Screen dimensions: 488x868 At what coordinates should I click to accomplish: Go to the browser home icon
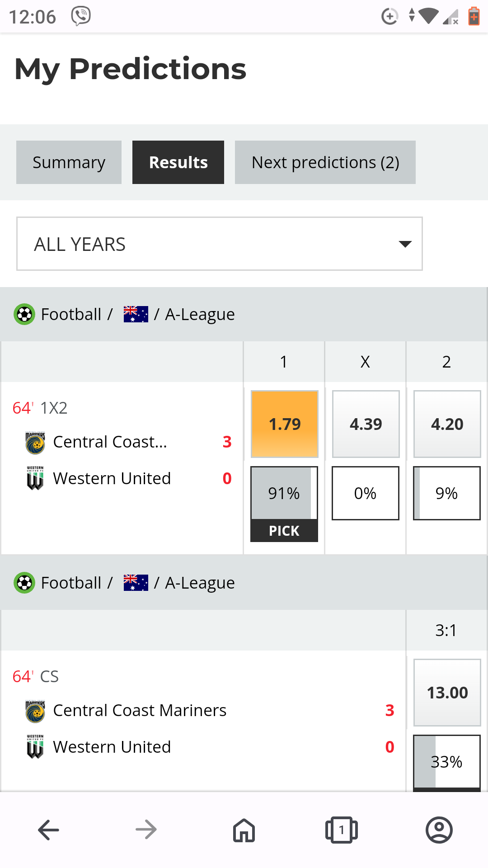click(244, 830)
